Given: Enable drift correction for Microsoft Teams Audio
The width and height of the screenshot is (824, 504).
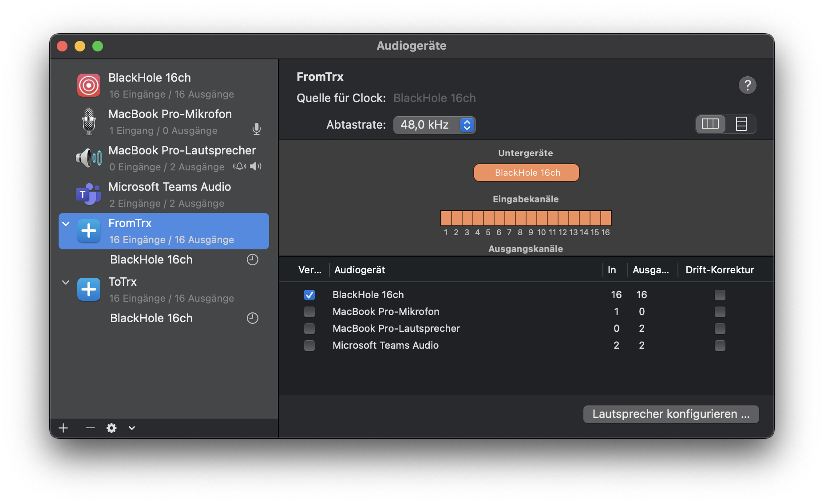Looking at the screenshot, I should [720, 346].
